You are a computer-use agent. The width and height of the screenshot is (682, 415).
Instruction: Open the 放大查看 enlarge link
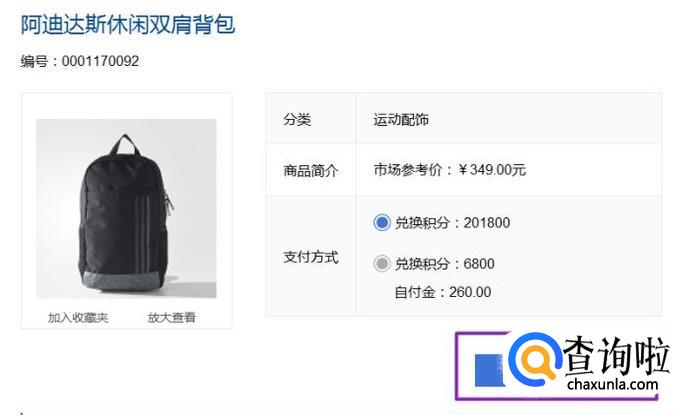171,318
